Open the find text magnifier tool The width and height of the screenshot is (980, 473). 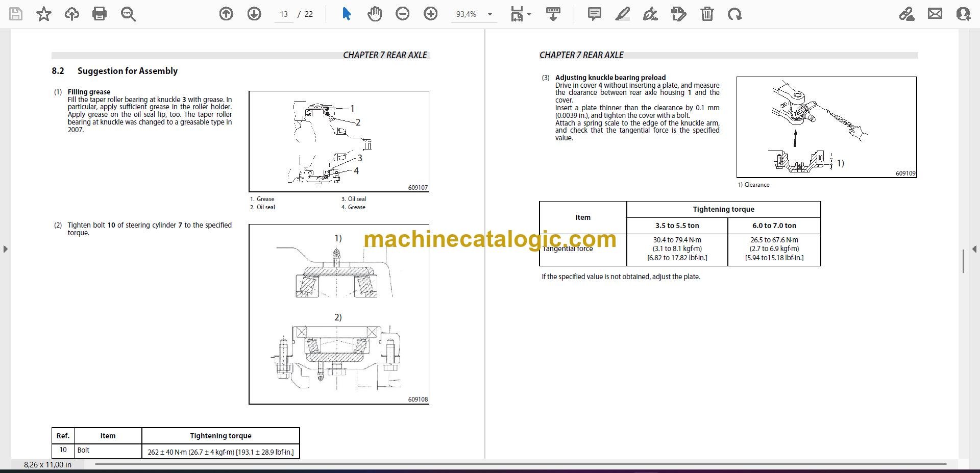[128, 14]
